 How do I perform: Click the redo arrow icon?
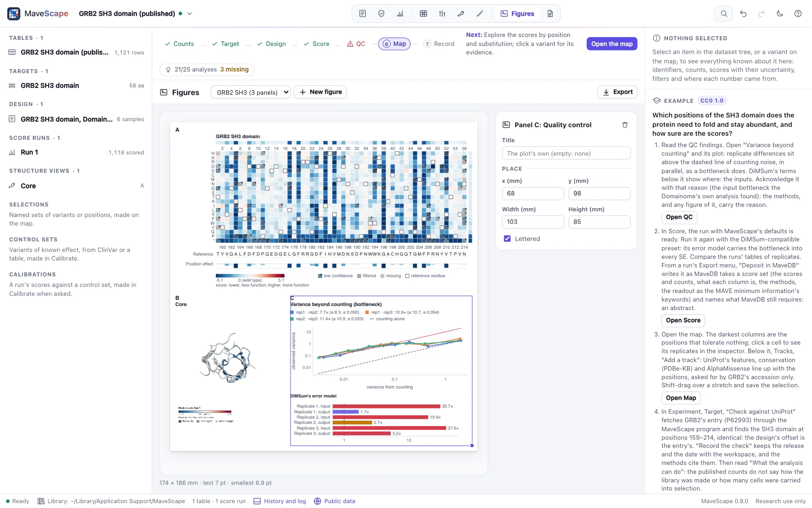point(761,13)
